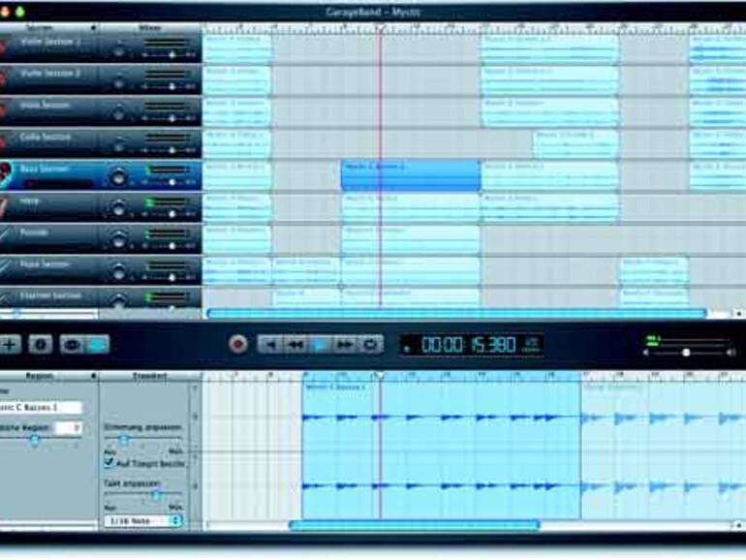This screenshot has height=560, width=746.
Task: Click the Cello Section pan knob
Action: (x=118, y=145)
